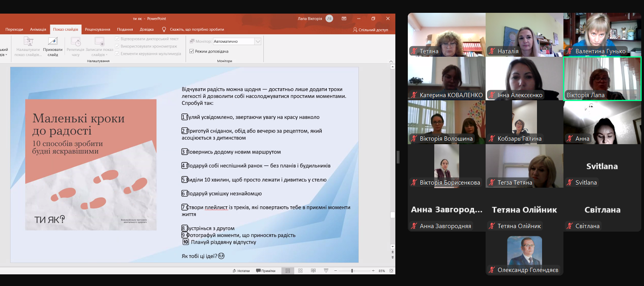
Task: Click muted mic icon beside Анна Завгородня
Action: pos(414,226)
